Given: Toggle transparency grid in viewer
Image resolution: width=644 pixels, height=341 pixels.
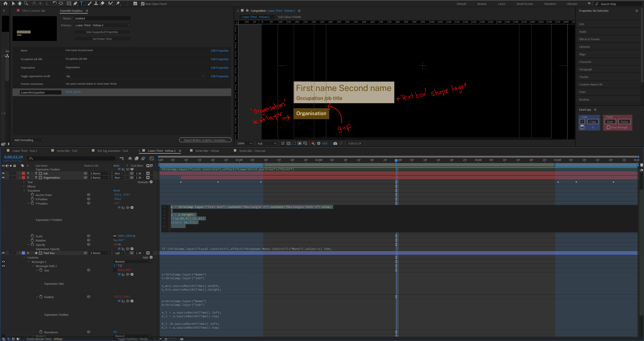Looking at the screenshot, I should (x=288, y=143).
